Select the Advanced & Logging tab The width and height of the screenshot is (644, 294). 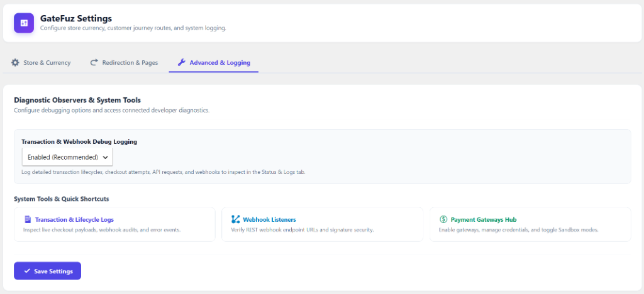pos(214,63)
